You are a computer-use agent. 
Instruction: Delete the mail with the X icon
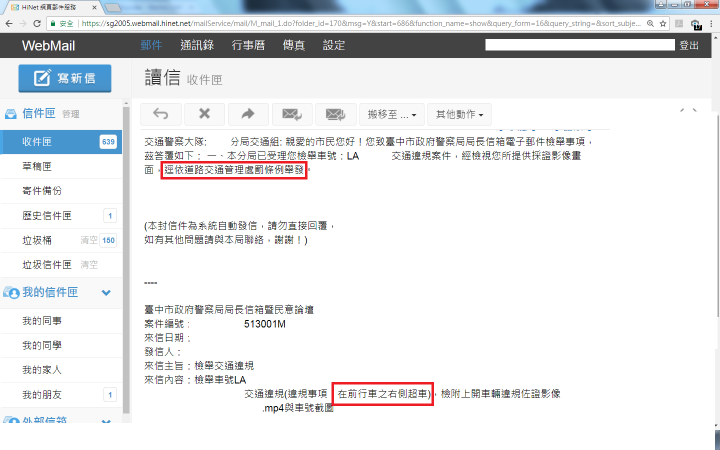204,114
